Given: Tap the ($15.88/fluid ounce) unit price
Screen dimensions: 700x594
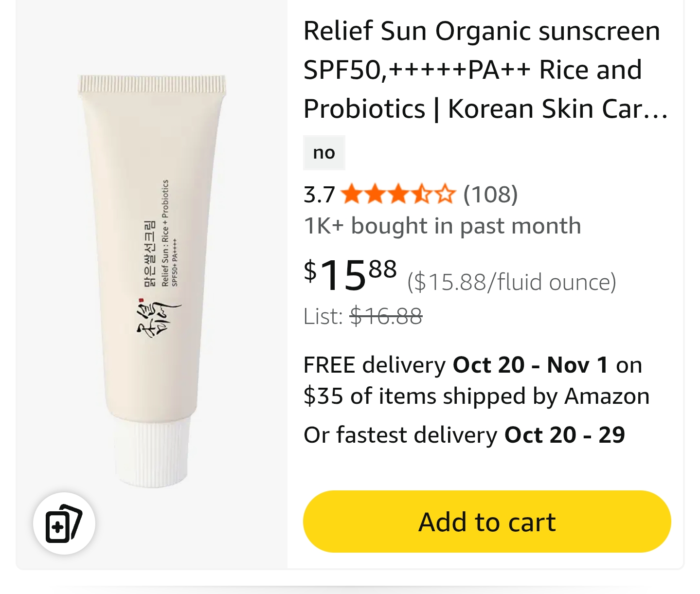Looking at the screenshot, I should pos(512,282).
